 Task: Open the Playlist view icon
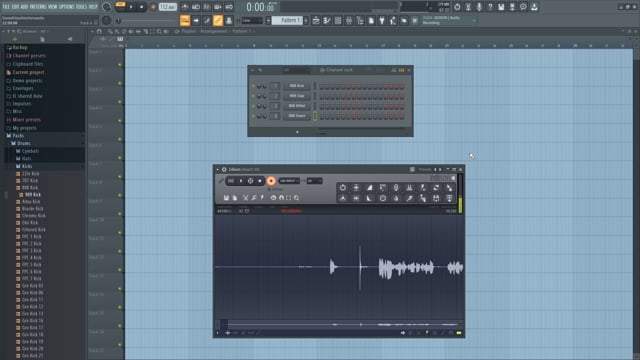coord(316,20)
